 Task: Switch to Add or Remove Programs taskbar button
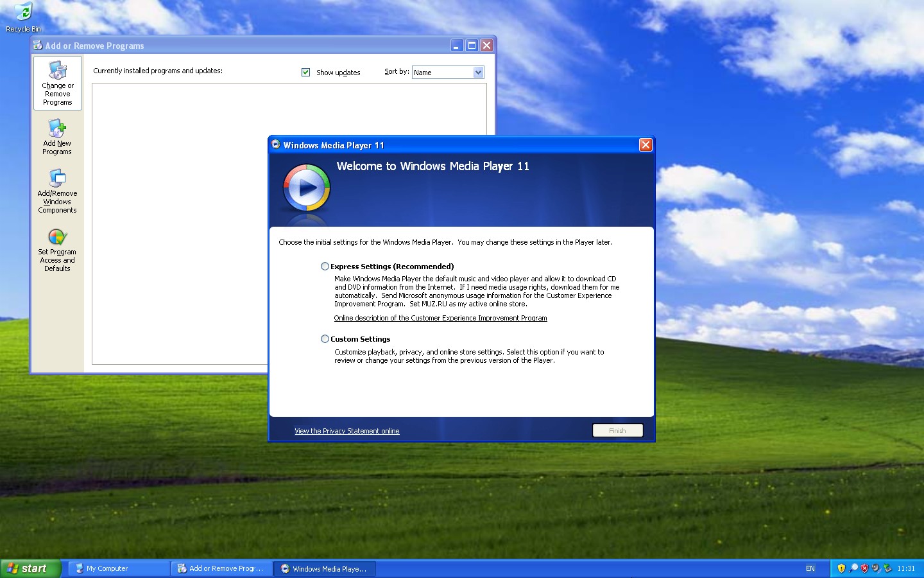coord(221,568)
